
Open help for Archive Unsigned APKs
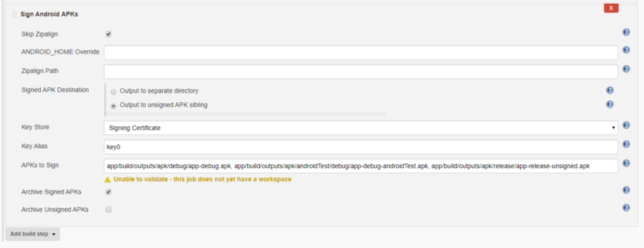(x=626, y=208)
